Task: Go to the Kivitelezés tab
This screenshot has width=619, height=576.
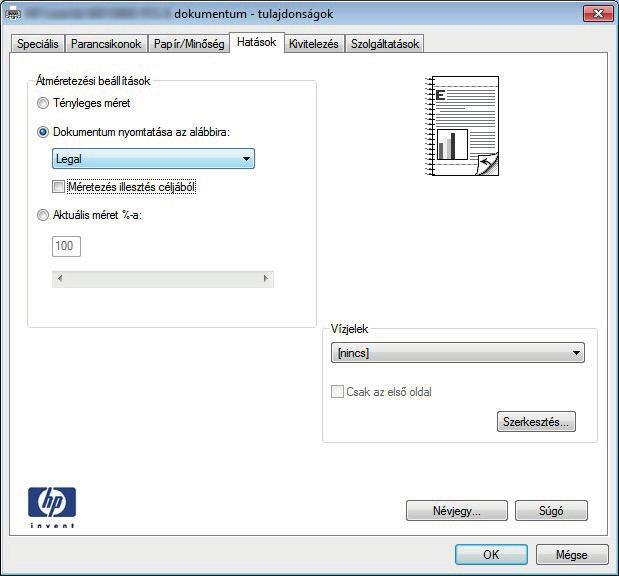Action: click(314, 43)
